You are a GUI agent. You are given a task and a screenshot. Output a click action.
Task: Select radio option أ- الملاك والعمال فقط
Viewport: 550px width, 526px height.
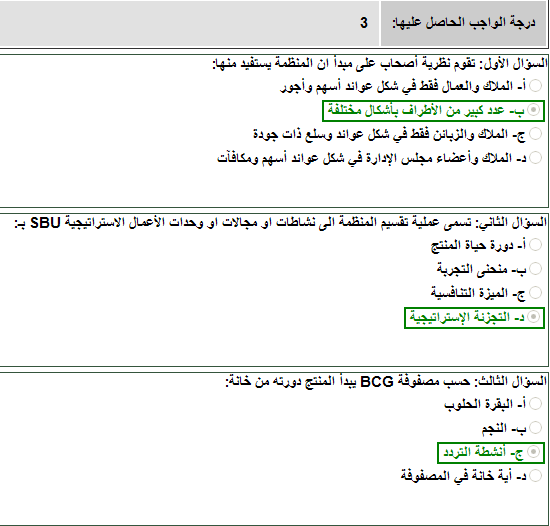535,86
